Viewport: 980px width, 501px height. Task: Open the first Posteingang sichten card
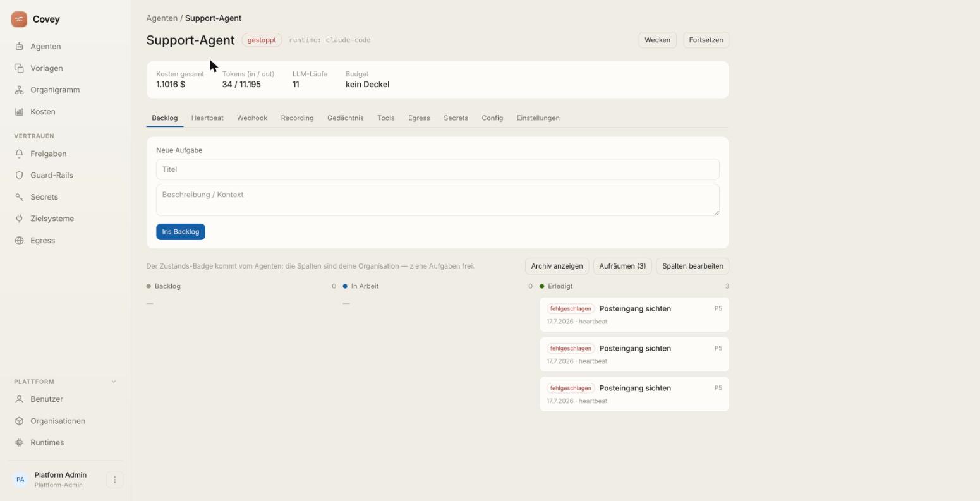[x=634, y=315]
